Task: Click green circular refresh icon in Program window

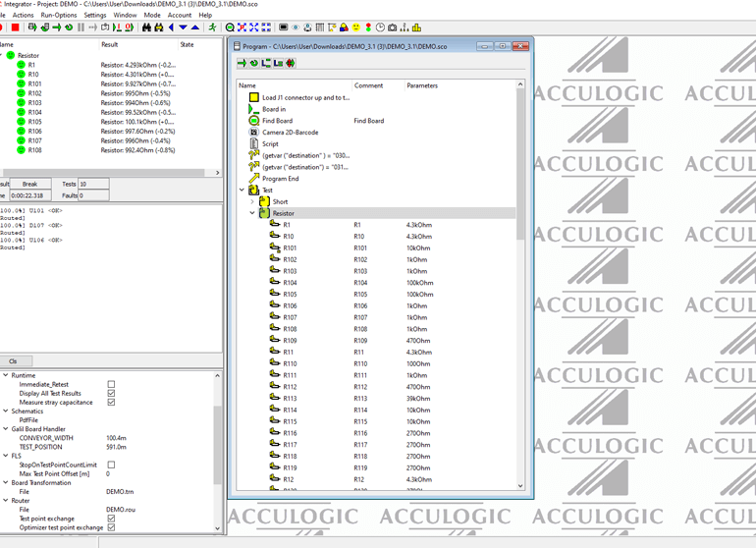Action: (254, 63)
